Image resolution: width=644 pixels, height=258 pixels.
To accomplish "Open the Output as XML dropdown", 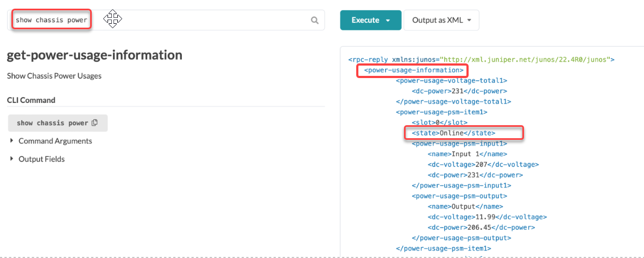I will (x=441, y=21).
